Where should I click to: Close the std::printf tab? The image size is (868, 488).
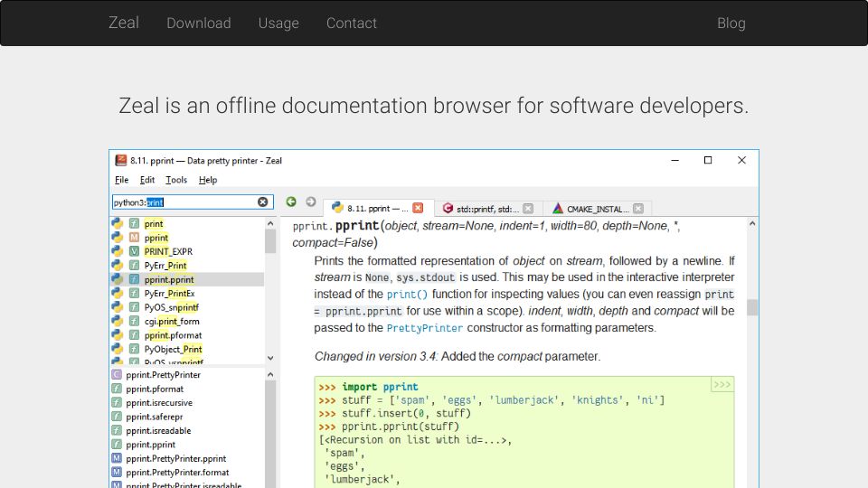[x=528, y=209]
